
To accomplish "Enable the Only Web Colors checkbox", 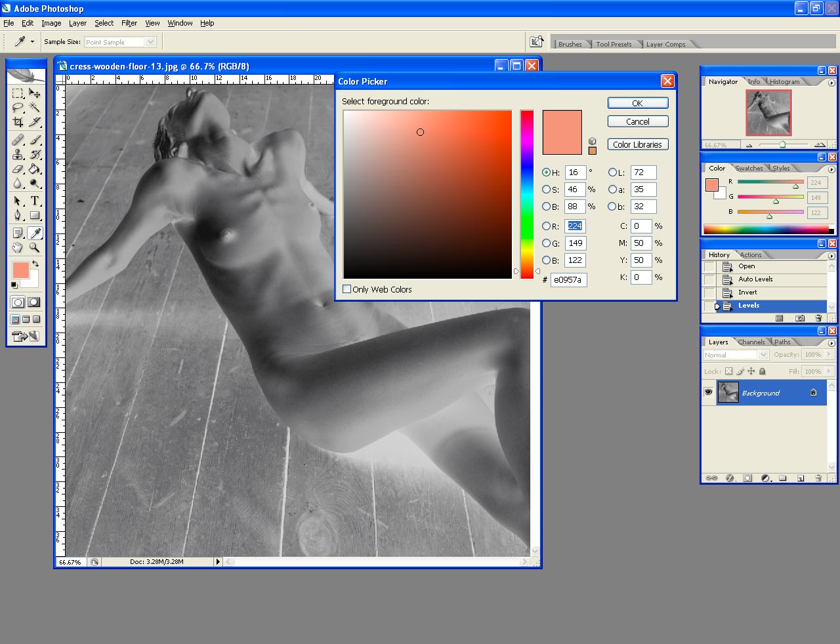I will point(347,289).
